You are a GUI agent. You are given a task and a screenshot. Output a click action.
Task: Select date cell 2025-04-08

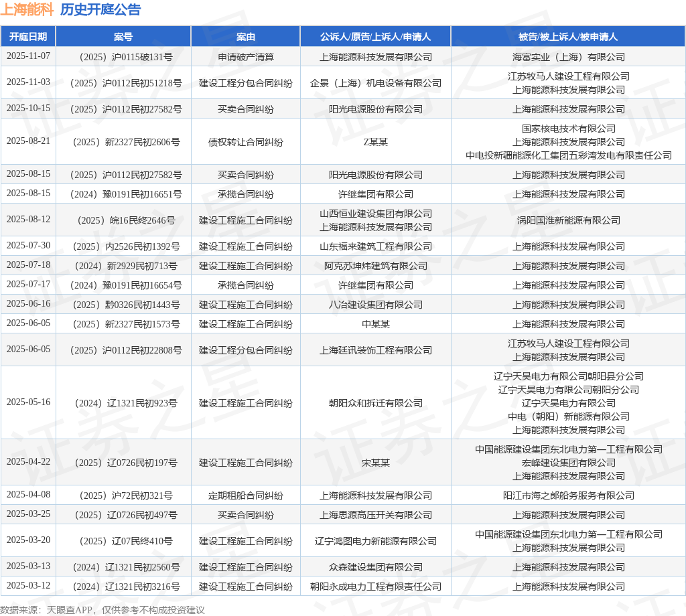[x=28, y=494]
